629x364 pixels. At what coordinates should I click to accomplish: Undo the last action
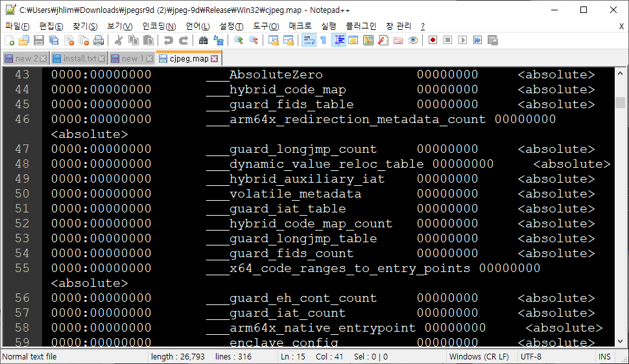tap(169, 41)
